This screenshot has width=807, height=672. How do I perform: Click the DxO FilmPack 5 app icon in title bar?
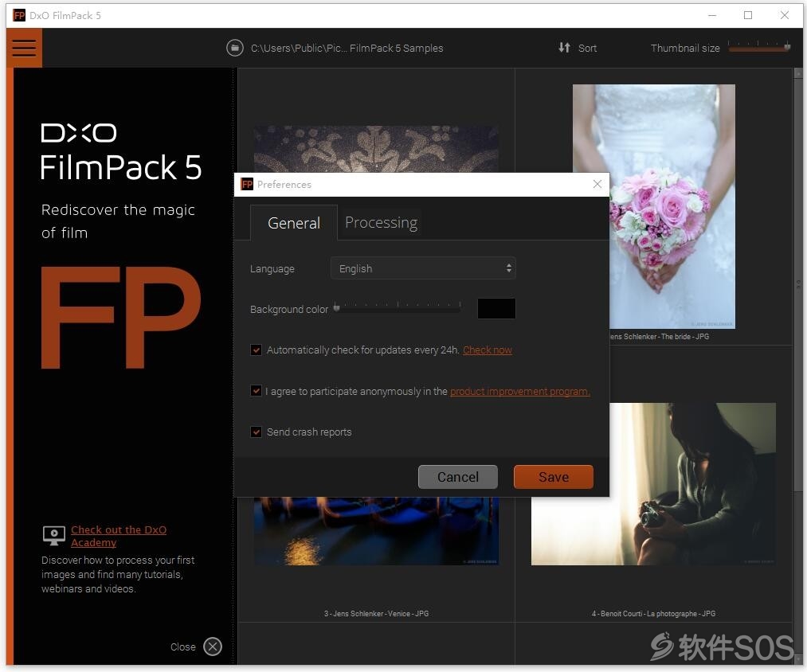coord(19,15)
